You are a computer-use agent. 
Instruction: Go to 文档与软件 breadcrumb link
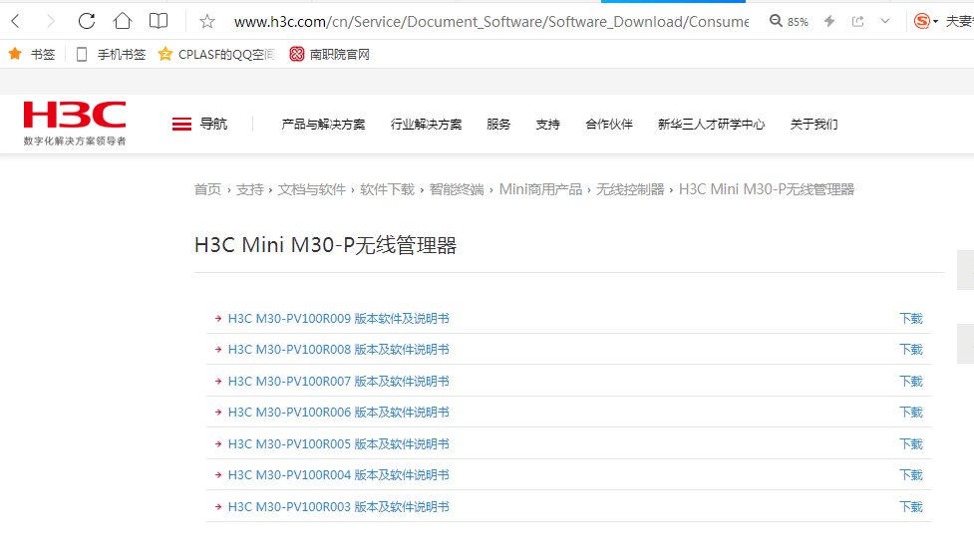coord(312,189)
